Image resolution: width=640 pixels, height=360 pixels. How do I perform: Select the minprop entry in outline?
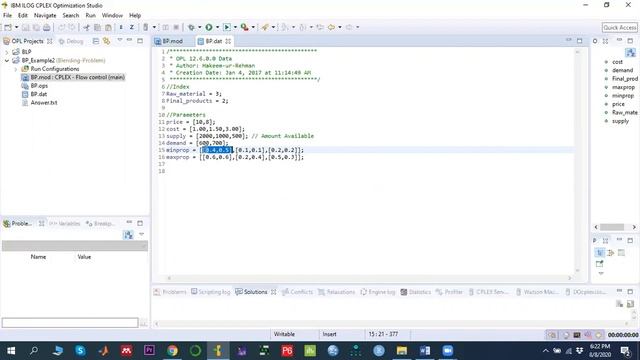point(623,96)
